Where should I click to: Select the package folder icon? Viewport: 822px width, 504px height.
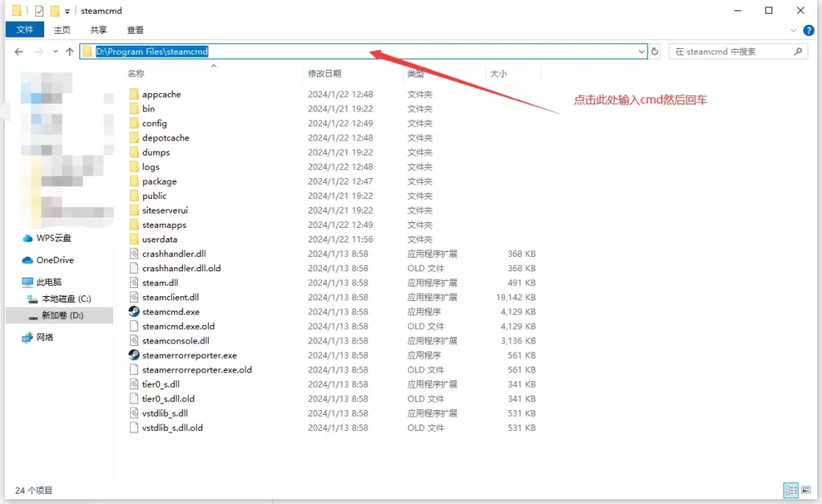point(134,181)
